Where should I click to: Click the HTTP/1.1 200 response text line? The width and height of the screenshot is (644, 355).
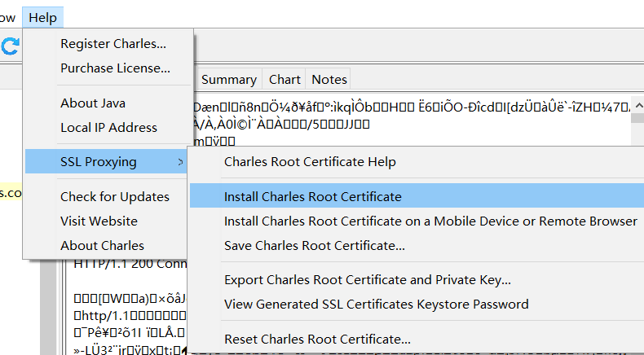point(130,264)
